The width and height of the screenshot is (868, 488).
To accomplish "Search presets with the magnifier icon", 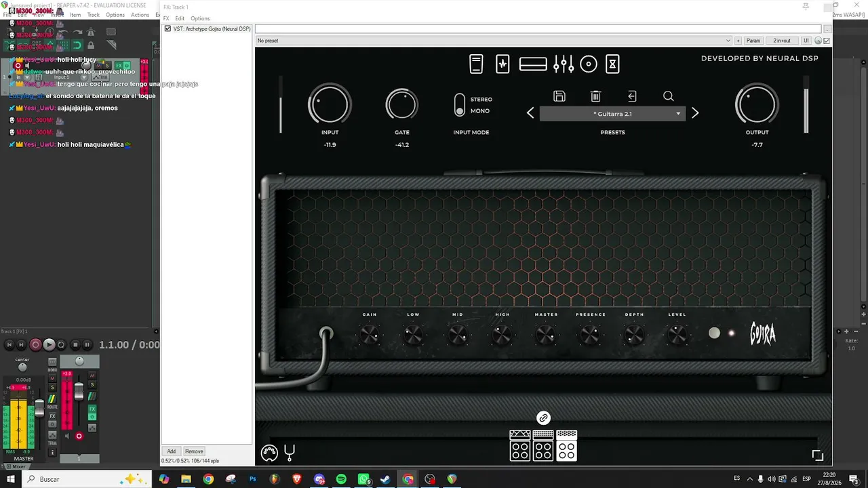I will (x=668, y=96).
